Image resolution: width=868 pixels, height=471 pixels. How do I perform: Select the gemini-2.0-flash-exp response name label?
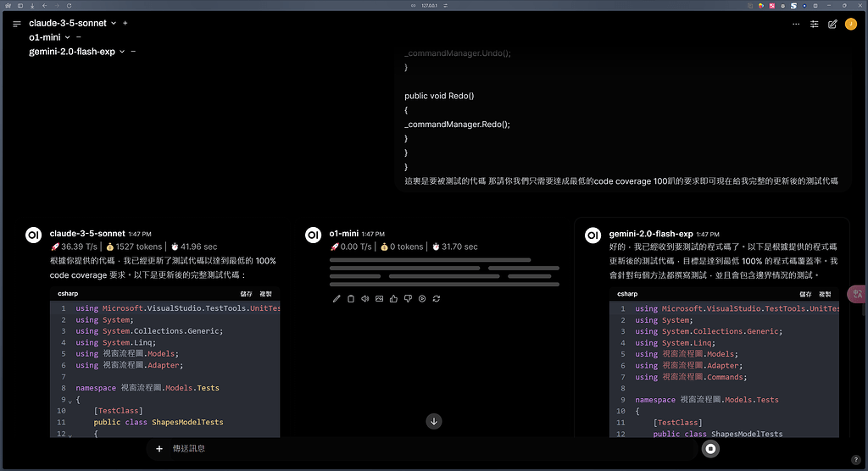[x=651, y=234]
